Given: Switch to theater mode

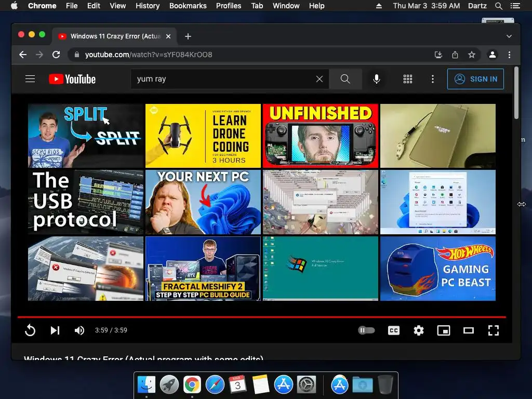Looking at the screenshot, I should (x=469, y=330).
